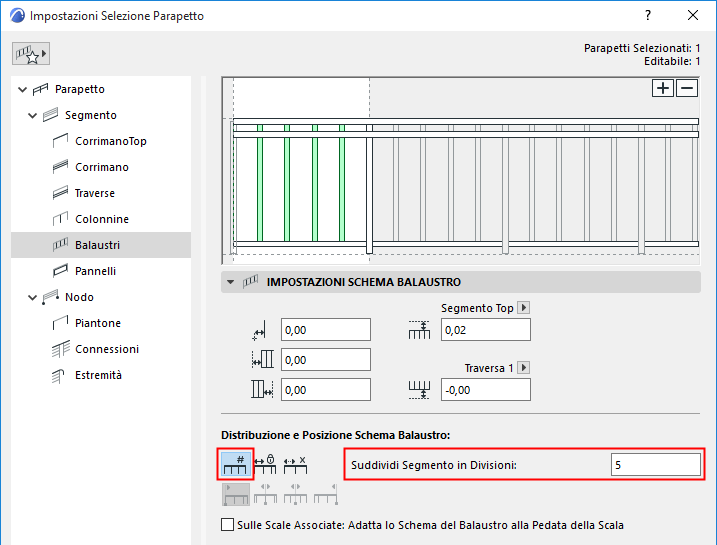Image resolution: width=717 pixels, height=545 pixels.
Task: Click the Segmento icon in tree
Action: (x=51, y=115)
